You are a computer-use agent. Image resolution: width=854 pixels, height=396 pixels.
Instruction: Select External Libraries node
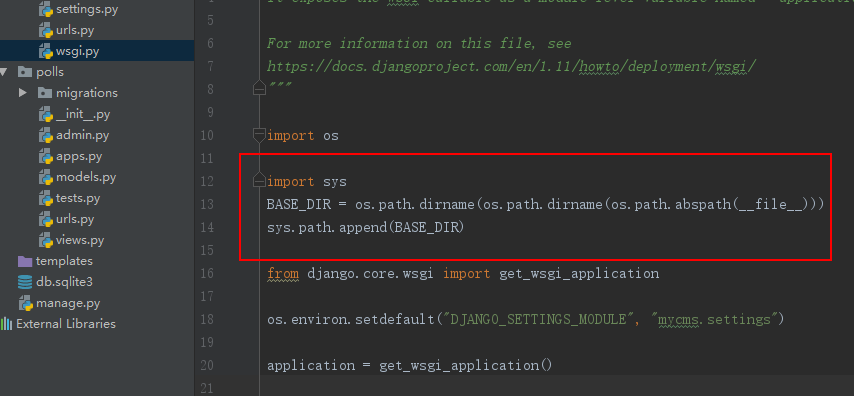click(66, 324)
